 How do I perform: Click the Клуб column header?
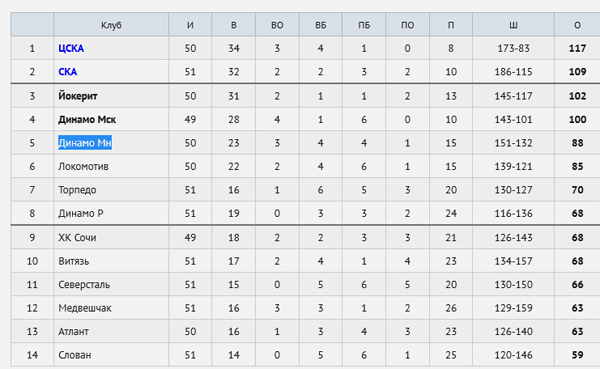click(111, 25)
